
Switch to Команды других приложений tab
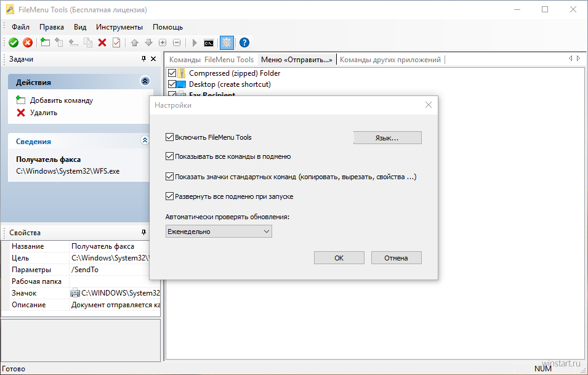390,60
